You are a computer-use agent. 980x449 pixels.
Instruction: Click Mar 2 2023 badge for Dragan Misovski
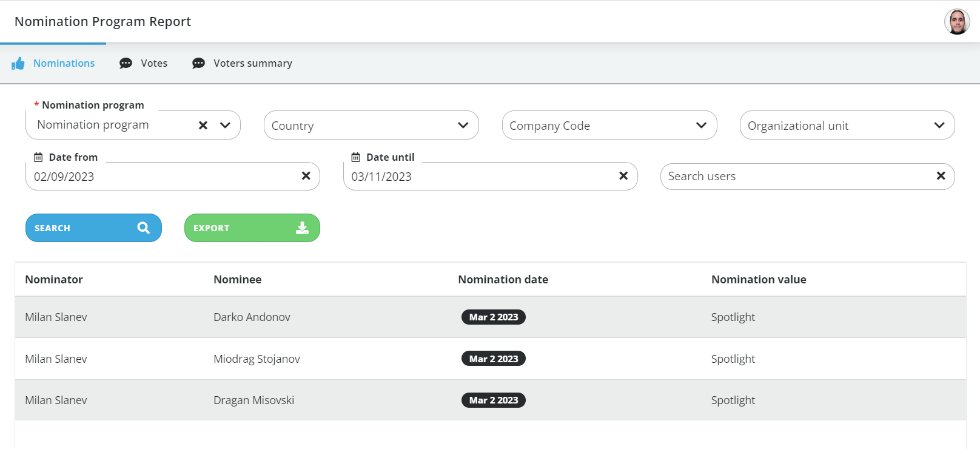[494, 400]
